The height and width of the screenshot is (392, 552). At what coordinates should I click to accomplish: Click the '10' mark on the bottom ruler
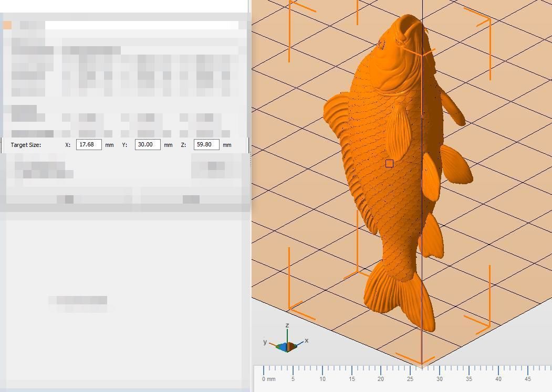[322, 379]
